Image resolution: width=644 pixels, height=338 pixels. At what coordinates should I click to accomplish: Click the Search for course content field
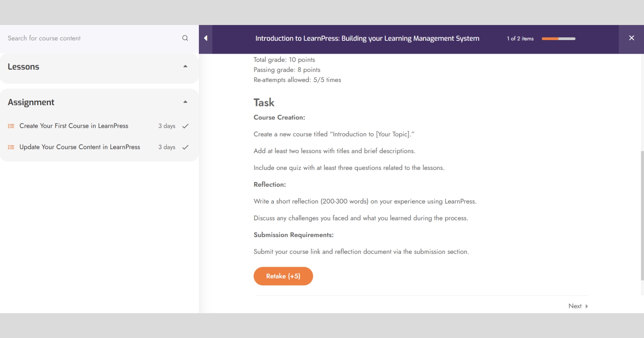93,38
